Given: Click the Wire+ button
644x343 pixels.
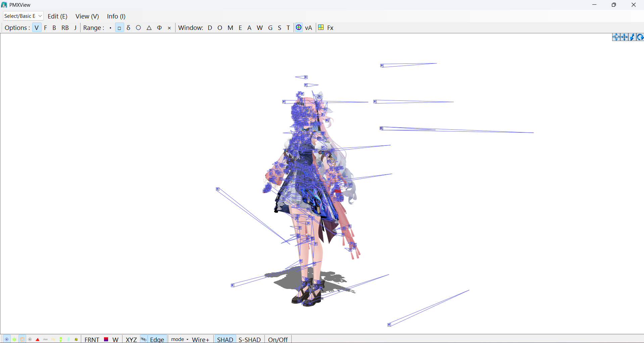Looking at the screenshot, I should (x=201, y=340).
